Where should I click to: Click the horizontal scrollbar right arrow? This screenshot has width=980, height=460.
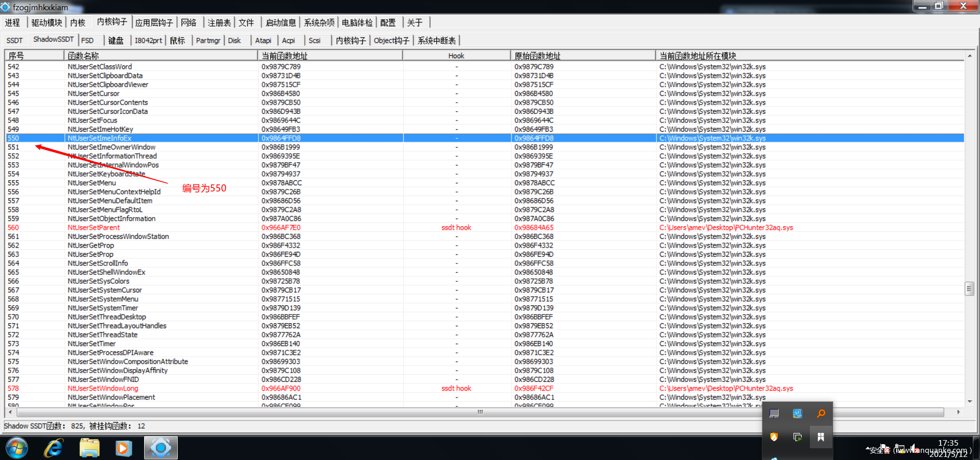tap(958, 412)
